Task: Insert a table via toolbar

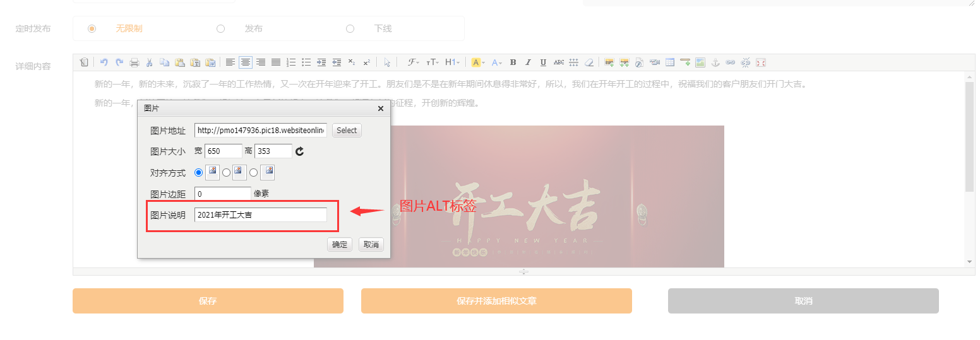Action: click(x=670, y=62)
